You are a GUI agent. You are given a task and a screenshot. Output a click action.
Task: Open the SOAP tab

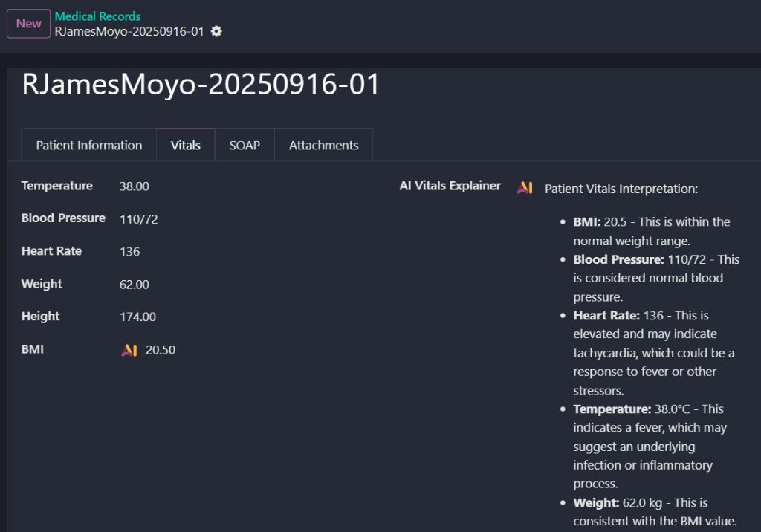click(245, 145)
